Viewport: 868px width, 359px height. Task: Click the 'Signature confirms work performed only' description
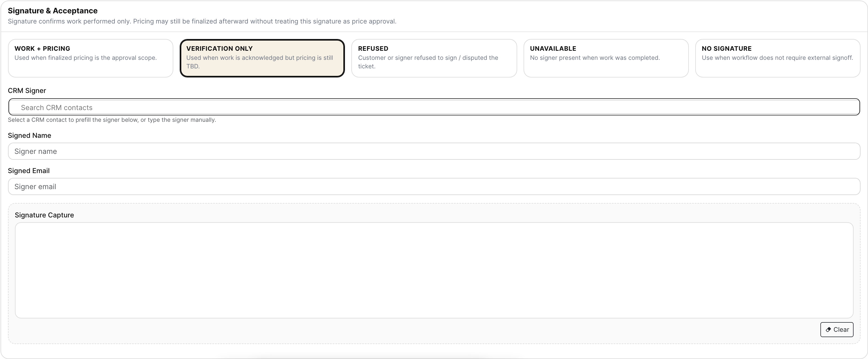[202, 21]
